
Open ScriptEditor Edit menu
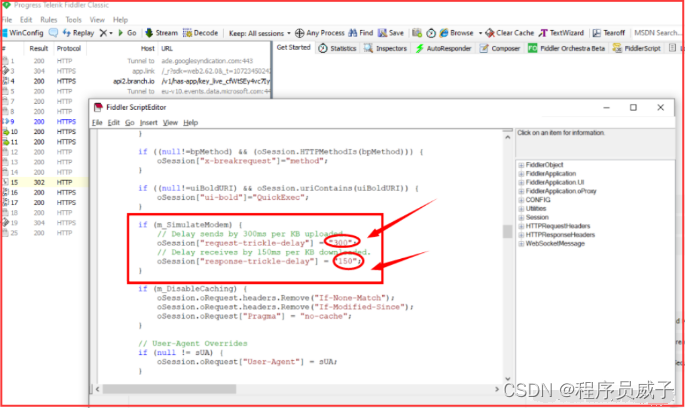(113, 123)
